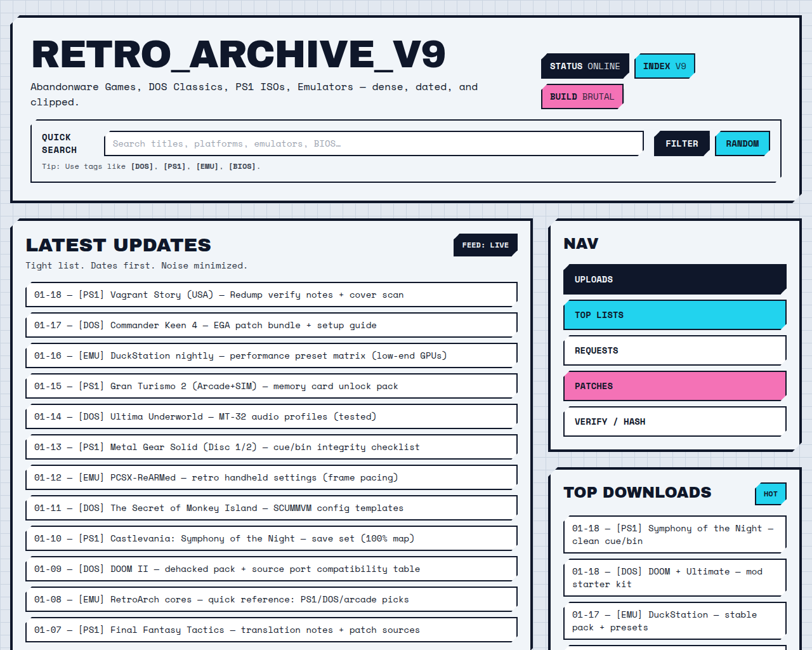Open the Vagrant Story update entry

271,294
